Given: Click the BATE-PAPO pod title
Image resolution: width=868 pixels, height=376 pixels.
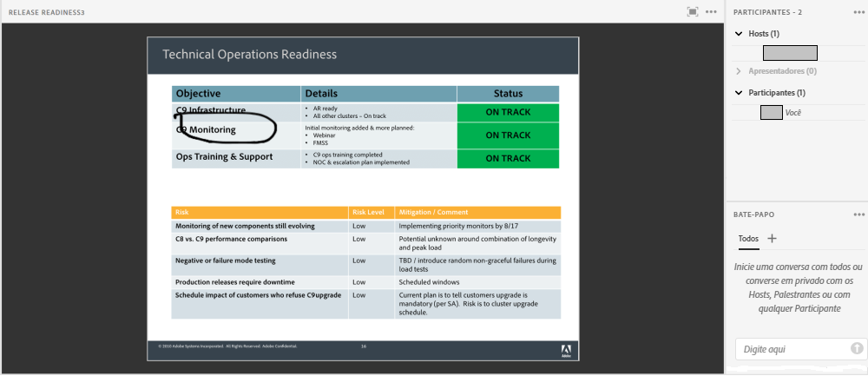Looking at the screenshot, I should (x=753, y=214).
